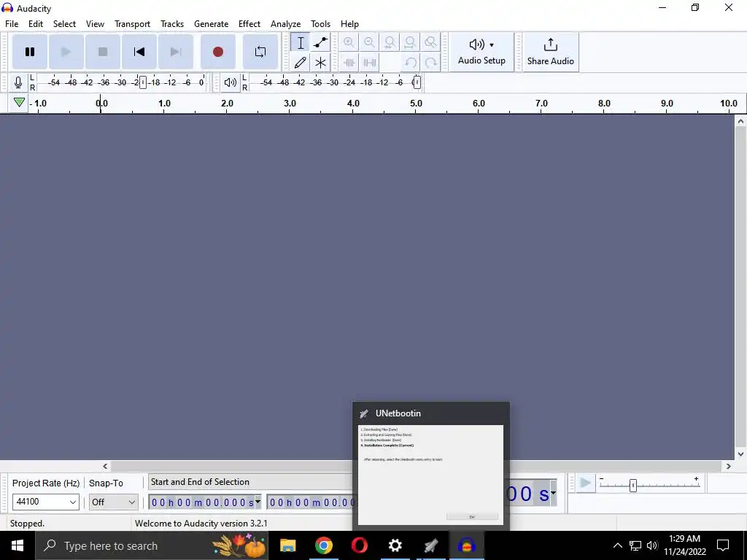Open the Tools menu
This screenshot has height=560, width=747.
click(320, 24)
